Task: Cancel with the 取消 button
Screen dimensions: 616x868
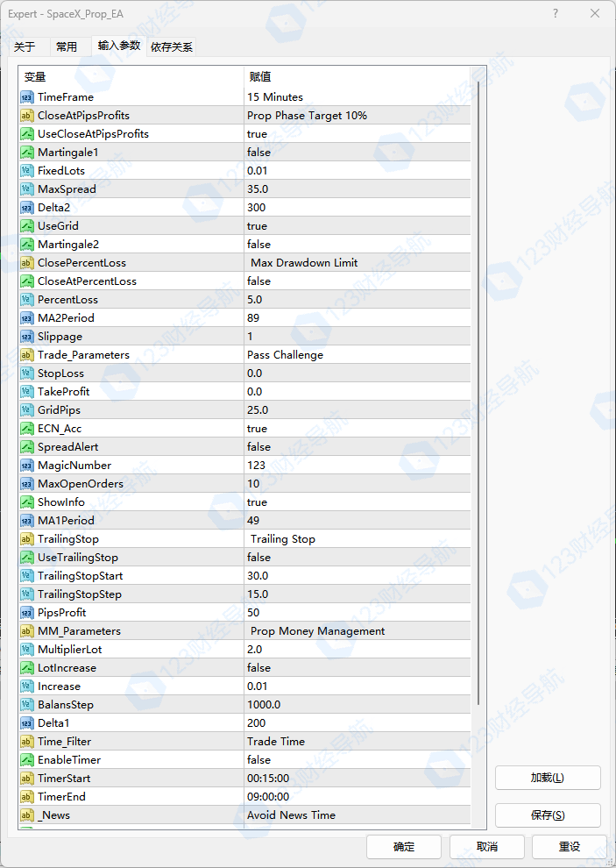Action: pos(486,847)
